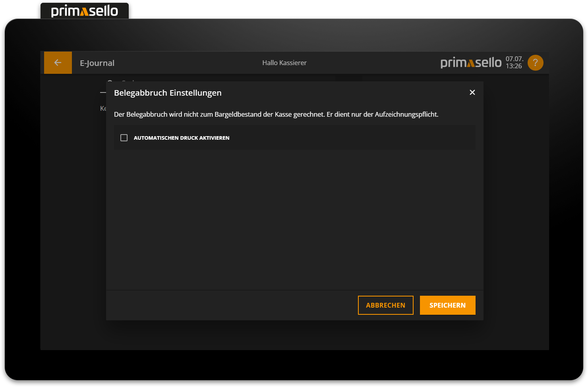Dismiss the dialog with the X
588x387 pixels.
point(472,92)
